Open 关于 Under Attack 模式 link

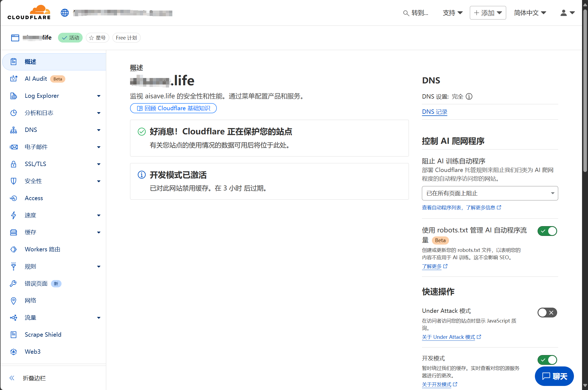tap(451, 337)
